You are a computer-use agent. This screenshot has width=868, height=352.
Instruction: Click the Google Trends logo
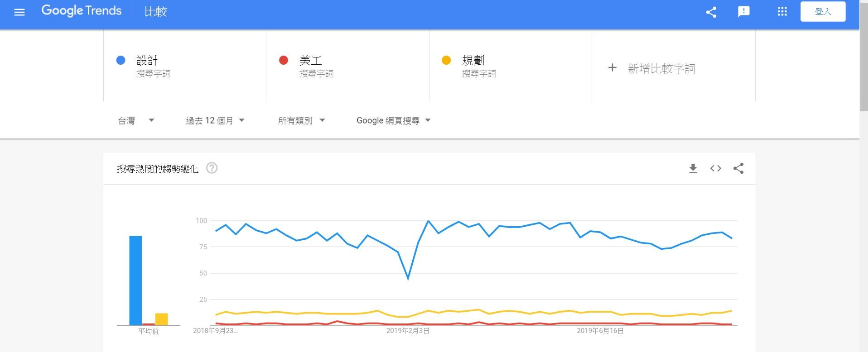(82, 11)
